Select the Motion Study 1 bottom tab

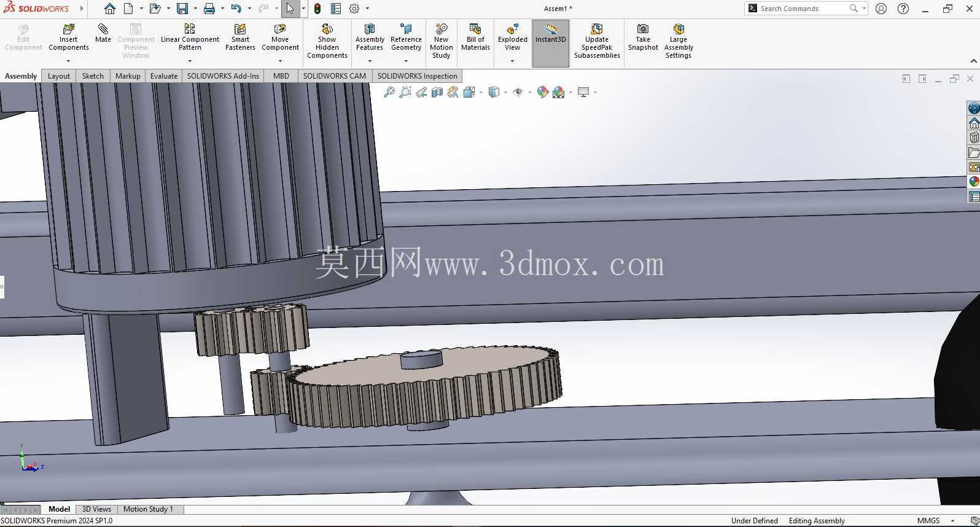148,509
